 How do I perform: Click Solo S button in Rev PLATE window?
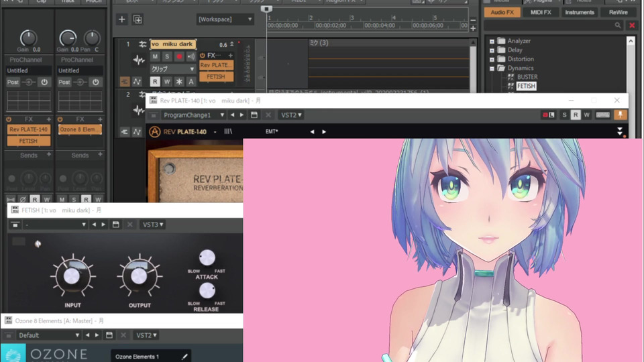pos(564,115)
